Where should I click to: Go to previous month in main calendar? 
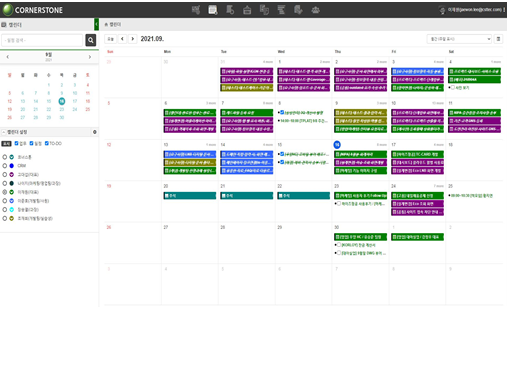[122, 39]
